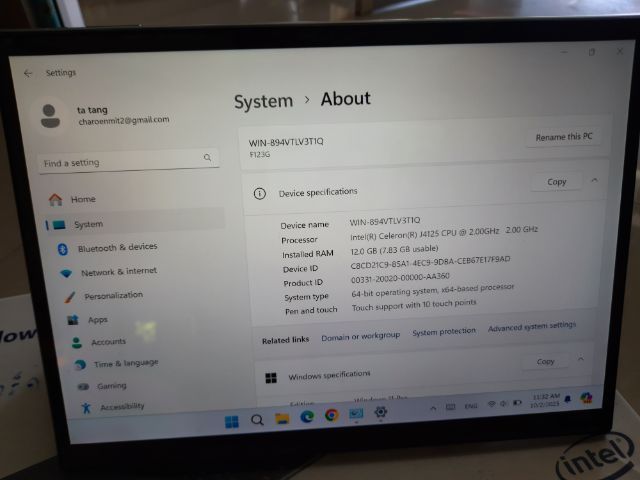Open Bluetooth & devices settings
The image size is (640, 480).
(116, 247)
